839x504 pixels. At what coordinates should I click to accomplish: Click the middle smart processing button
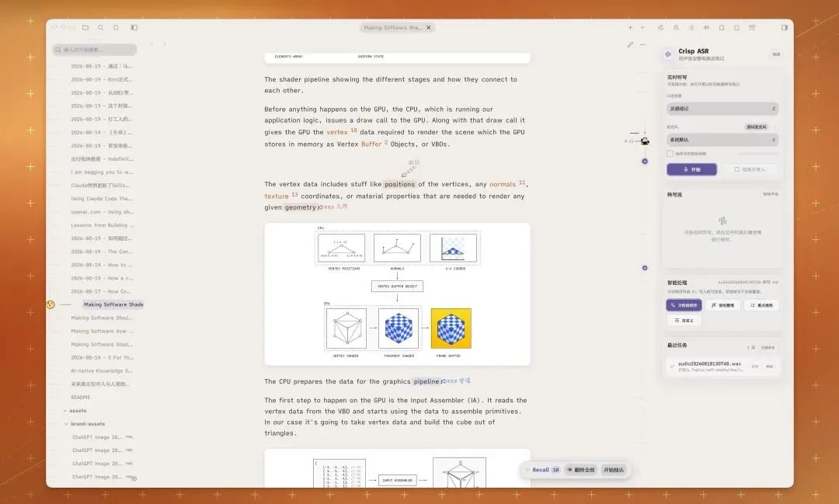tap(722, 305)
